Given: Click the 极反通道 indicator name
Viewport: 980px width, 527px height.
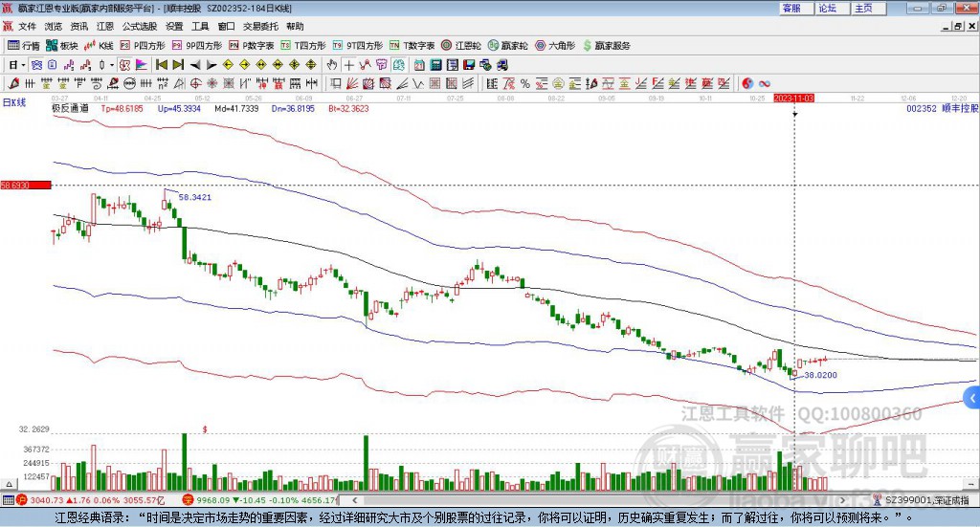Looking at the screenshot, I should [x=70, y=108].
